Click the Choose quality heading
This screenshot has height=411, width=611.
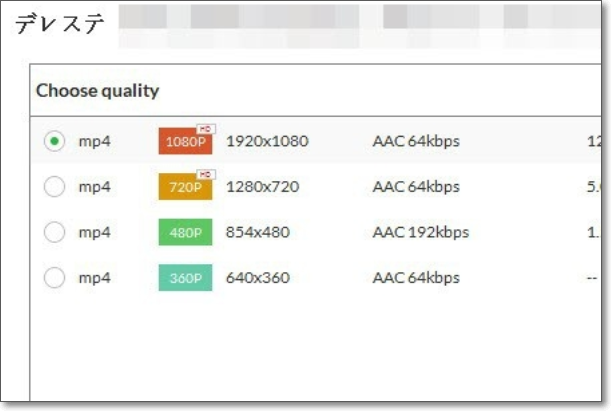pos(97,91)
